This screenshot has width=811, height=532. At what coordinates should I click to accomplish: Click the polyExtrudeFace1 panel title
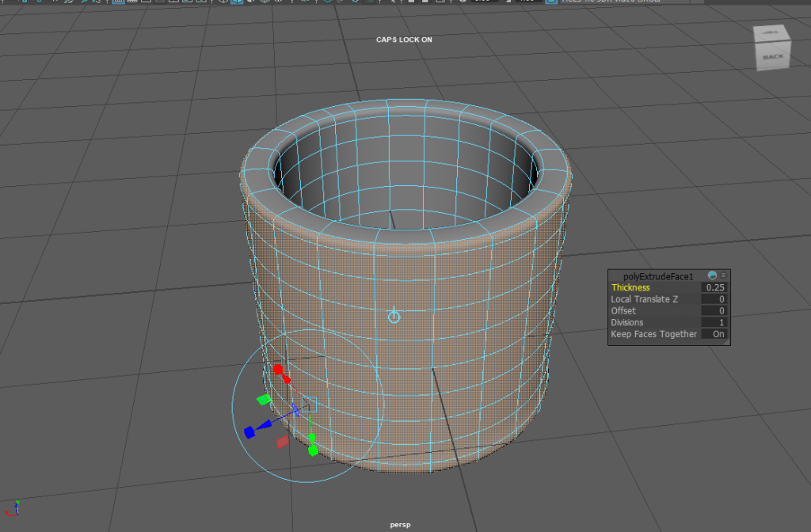658,275
